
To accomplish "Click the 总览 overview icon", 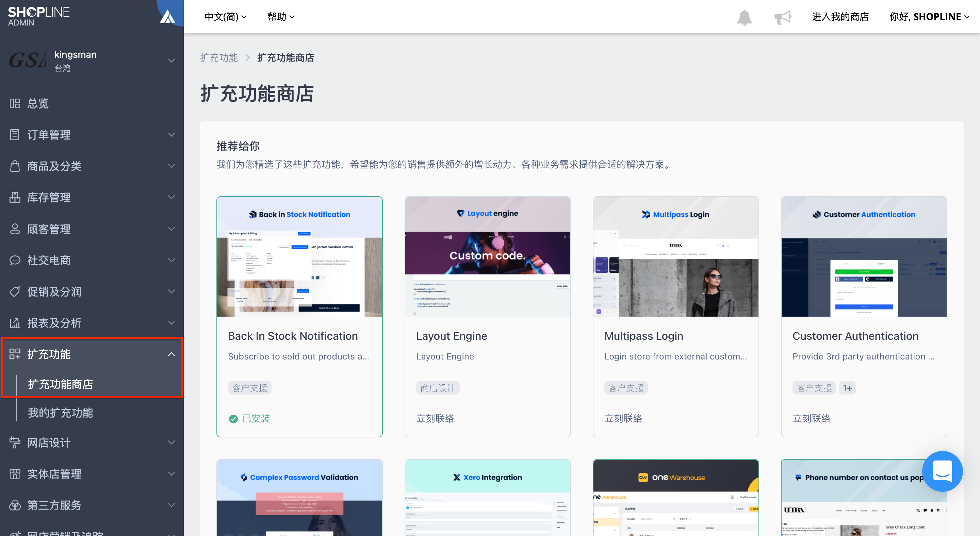I will (15, 103).
